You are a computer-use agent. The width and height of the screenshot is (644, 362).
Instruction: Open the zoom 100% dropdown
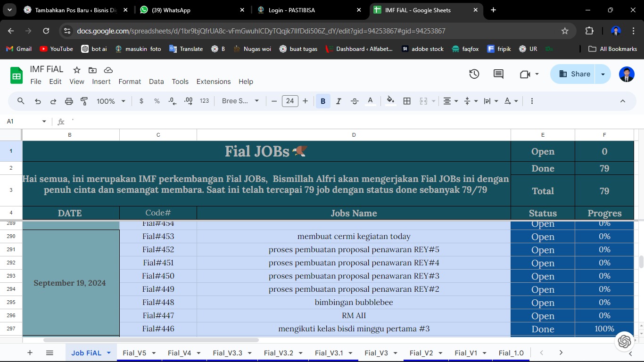point(111,101)
